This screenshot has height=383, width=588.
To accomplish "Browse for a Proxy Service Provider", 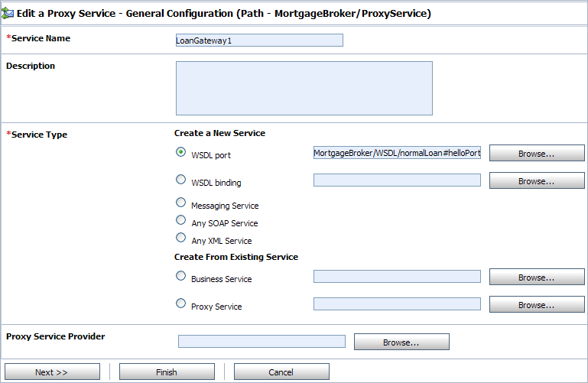I will click(401, 342).
